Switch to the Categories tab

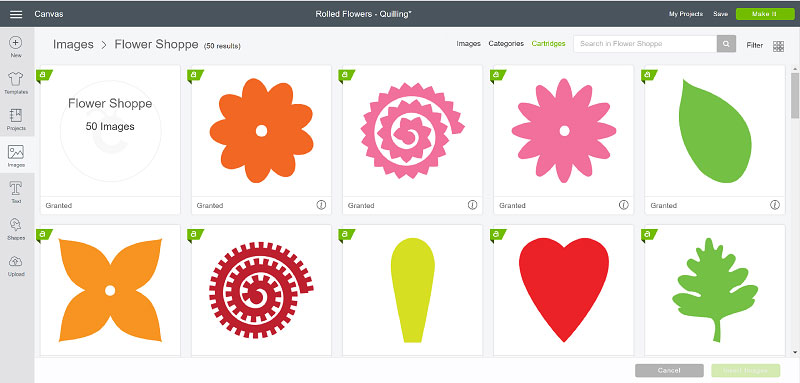(506, 44)
